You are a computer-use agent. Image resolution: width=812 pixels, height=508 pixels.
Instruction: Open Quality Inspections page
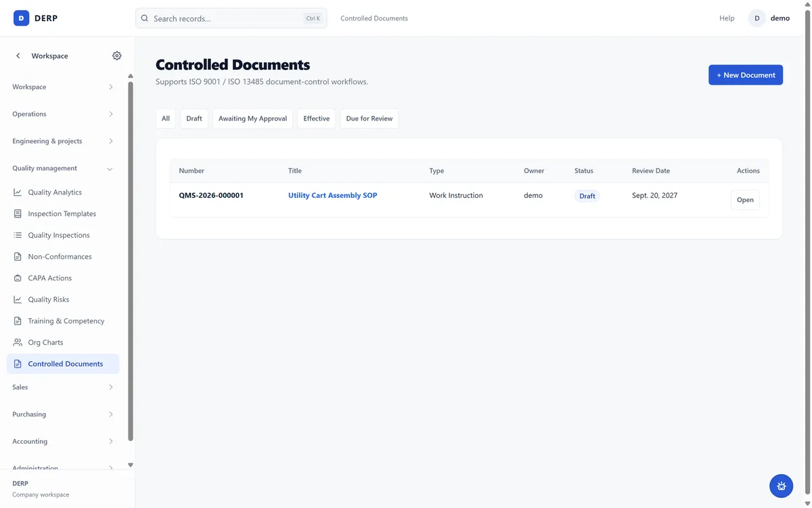tap(63, 235)
